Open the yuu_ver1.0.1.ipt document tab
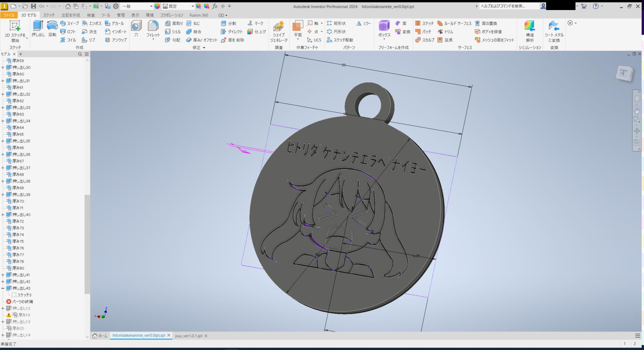The height and width of the screenshot is (350, 644). [x=188, y=336]
